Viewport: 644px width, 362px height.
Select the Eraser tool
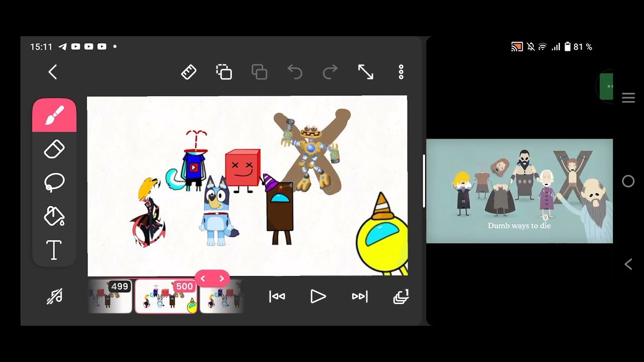(x=54, y=149)
